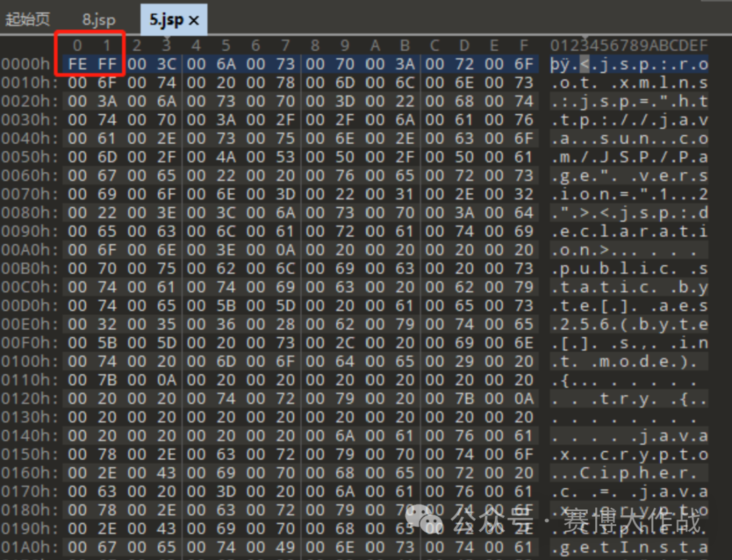
Task: Select the 3C byte in row 0000h
Action: pos(166,64)
